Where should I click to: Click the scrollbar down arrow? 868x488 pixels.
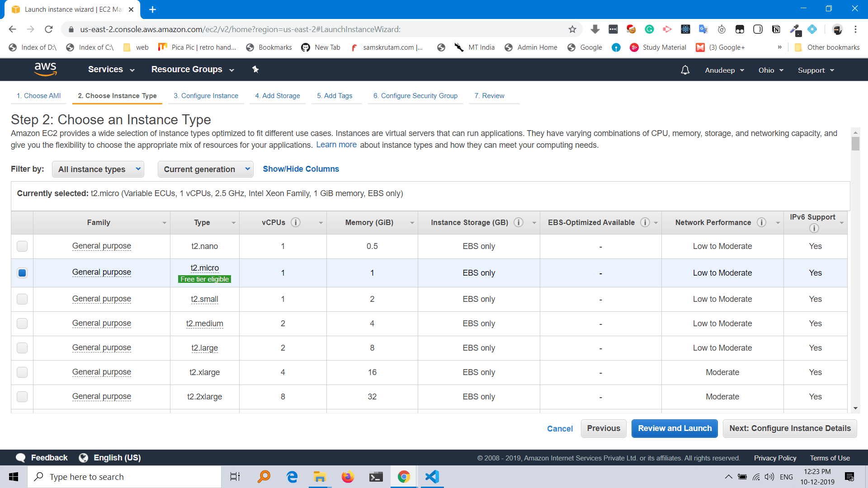(855, 408)
